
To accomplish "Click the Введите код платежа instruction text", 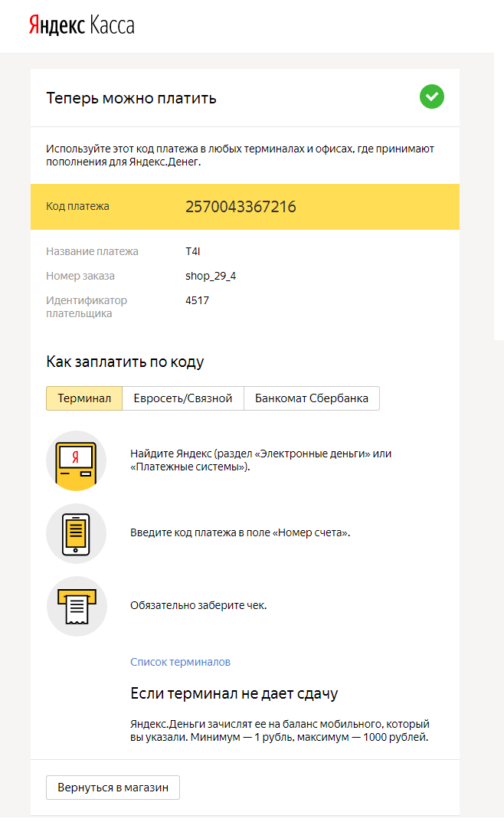I will click(240, 532).
